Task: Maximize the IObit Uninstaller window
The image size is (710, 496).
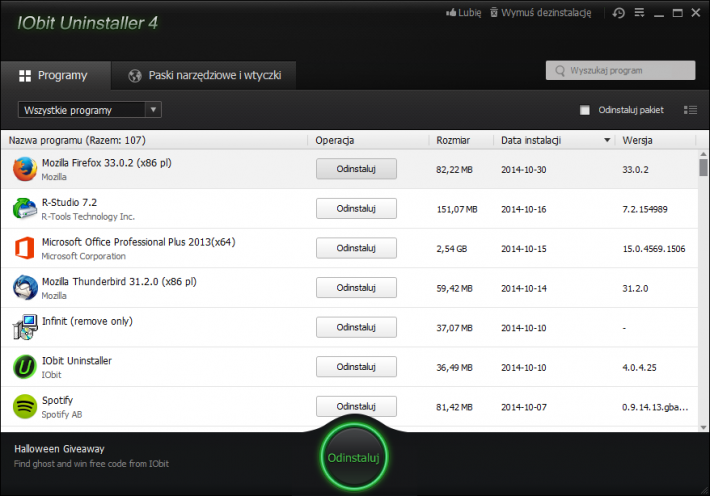Action: (x=677, y=13)
